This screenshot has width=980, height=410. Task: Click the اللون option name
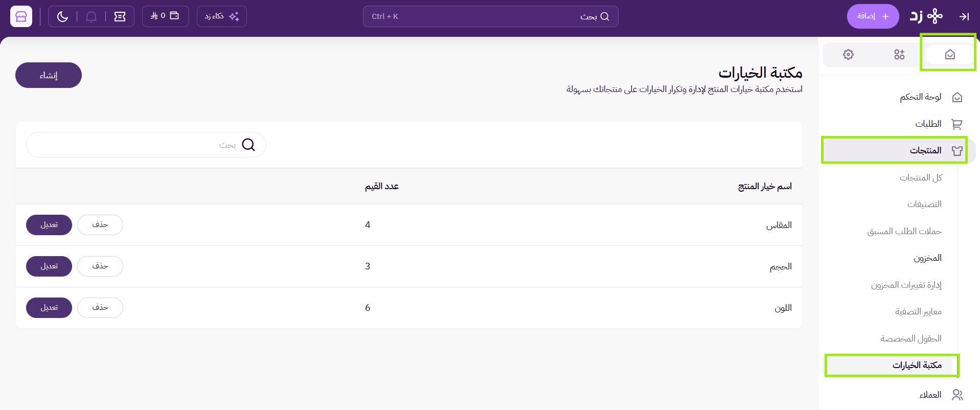[x=783, y=308]
